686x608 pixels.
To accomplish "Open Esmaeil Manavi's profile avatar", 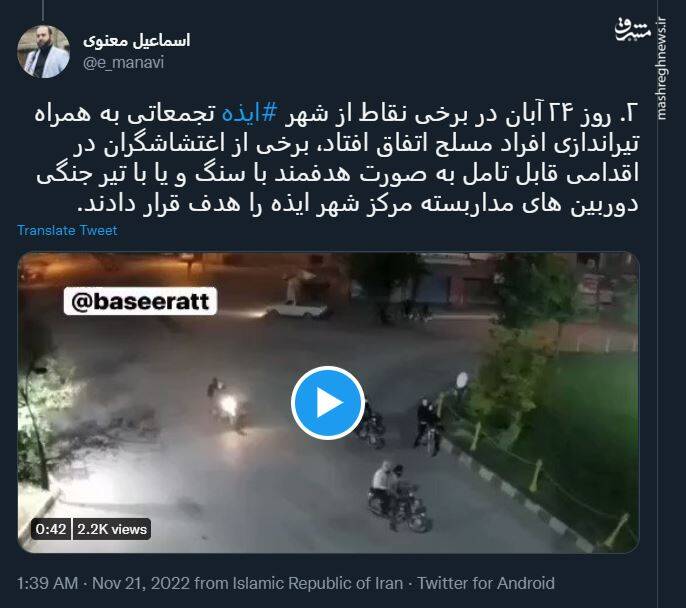I will click(x=43, y=52).
